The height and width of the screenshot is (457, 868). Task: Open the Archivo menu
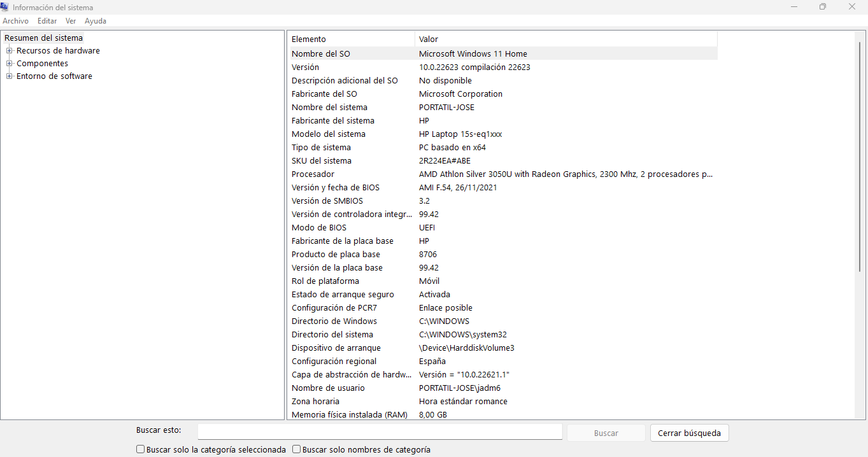[16, 21]
